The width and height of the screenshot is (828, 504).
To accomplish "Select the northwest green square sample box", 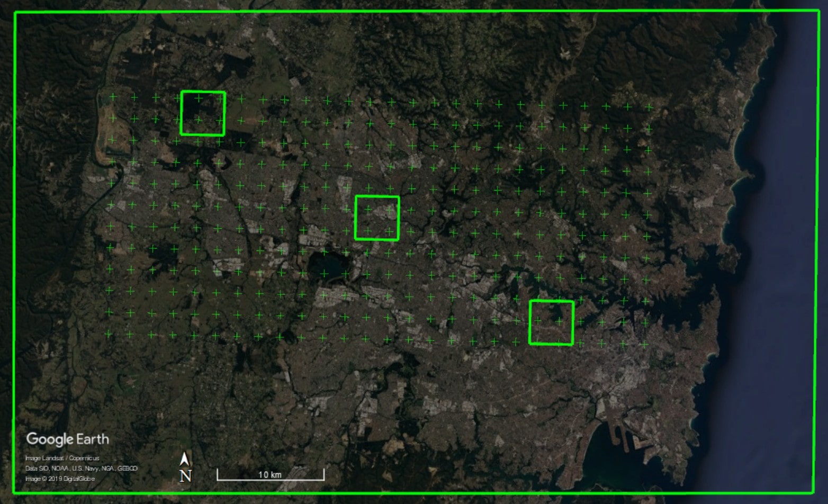I will [203, 113].
